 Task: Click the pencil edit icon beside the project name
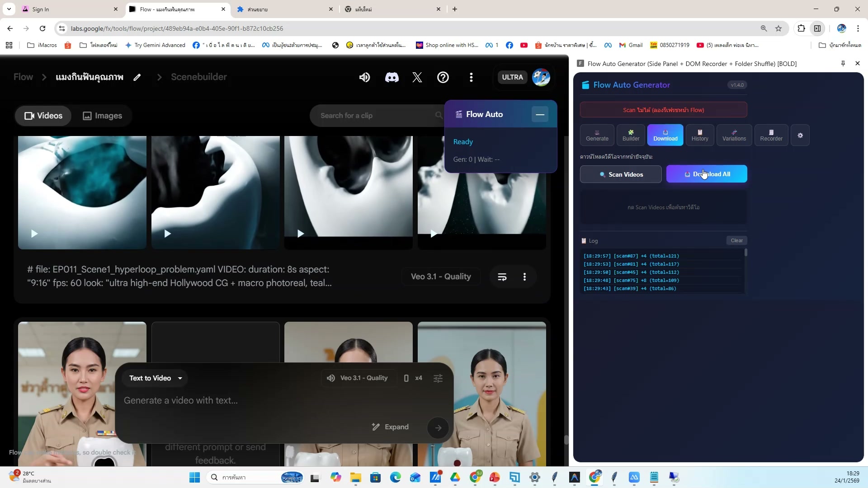137,77
